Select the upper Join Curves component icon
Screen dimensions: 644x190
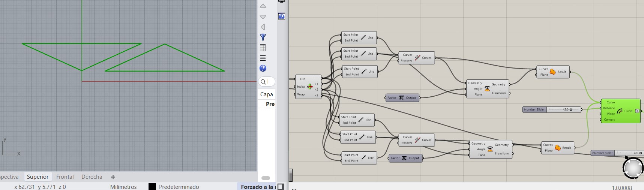point(417,58)
